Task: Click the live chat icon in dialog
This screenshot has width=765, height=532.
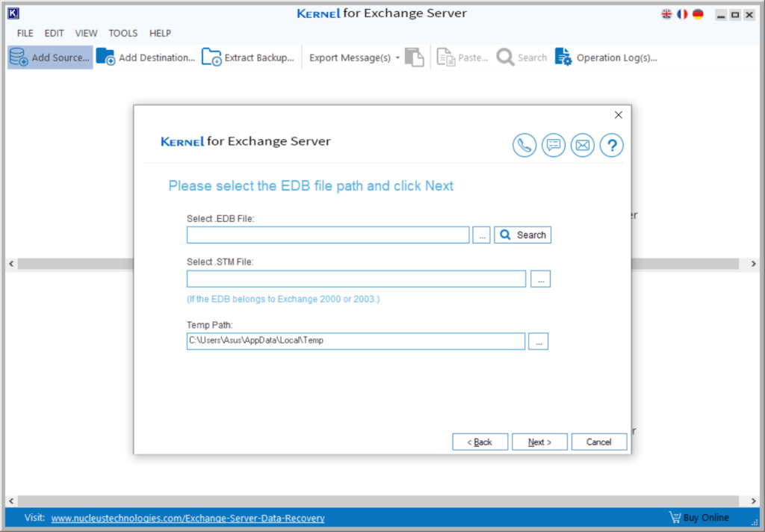Action: [554, 145]
